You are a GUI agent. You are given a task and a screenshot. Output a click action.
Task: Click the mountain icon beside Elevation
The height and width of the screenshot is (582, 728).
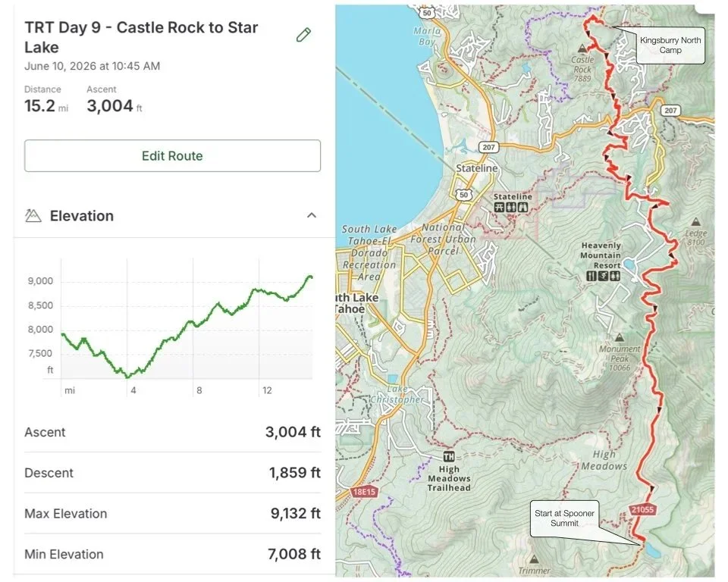pyautogui.click(x=33, y=216)
